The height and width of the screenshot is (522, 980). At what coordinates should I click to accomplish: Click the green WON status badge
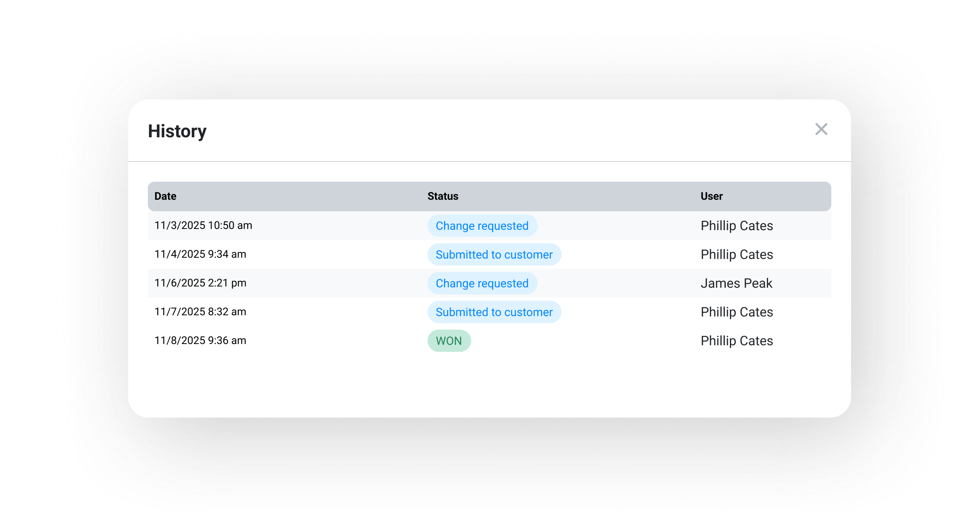click(449, 341)
